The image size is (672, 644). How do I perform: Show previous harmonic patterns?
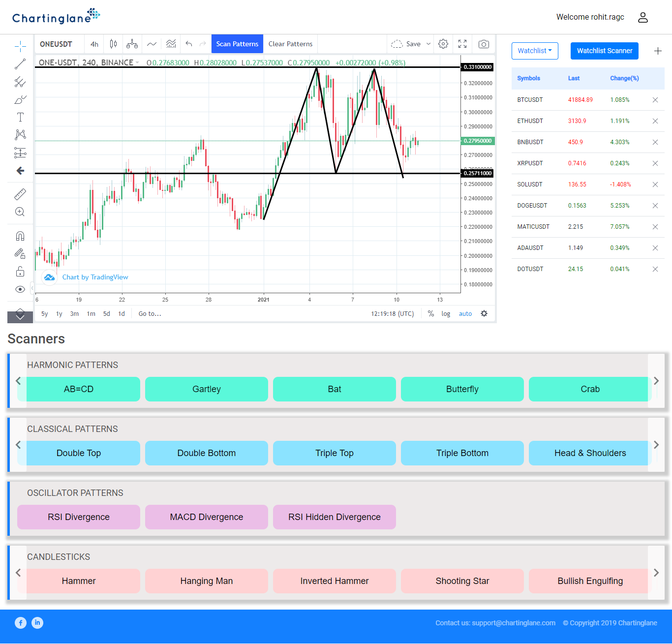pos(18,381)
